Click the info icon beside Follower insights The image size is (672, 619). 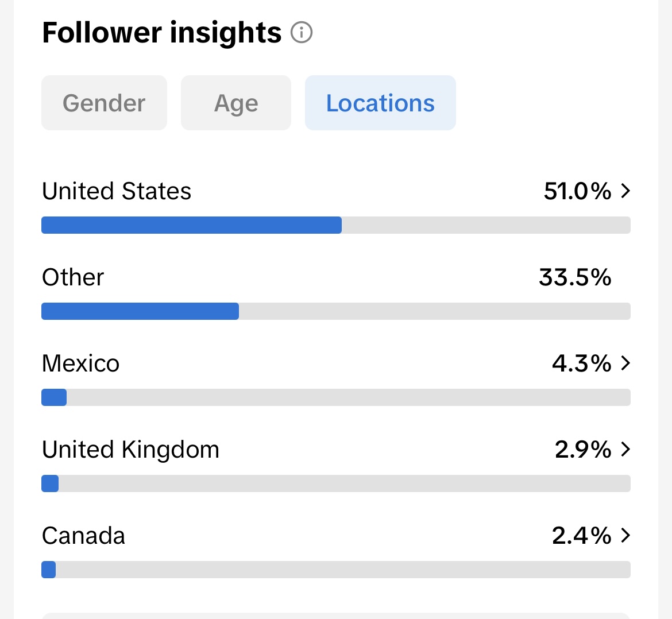(x=302, y=33)
